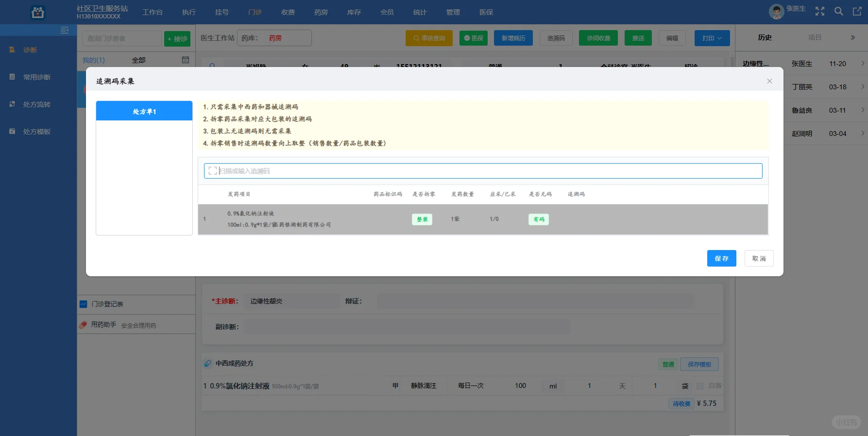Select the 处方单1 tab in dialog

[x=144, y=111]
